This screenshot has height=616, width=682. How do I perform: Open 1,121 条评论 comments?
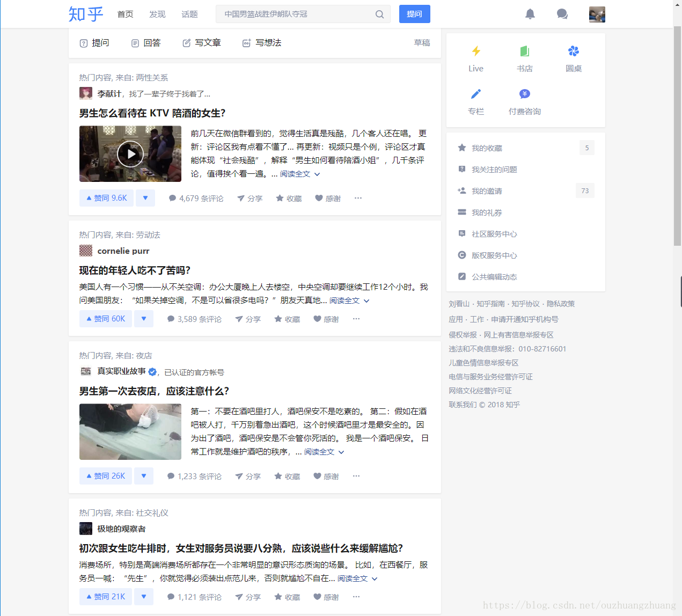tap(194, 597)
